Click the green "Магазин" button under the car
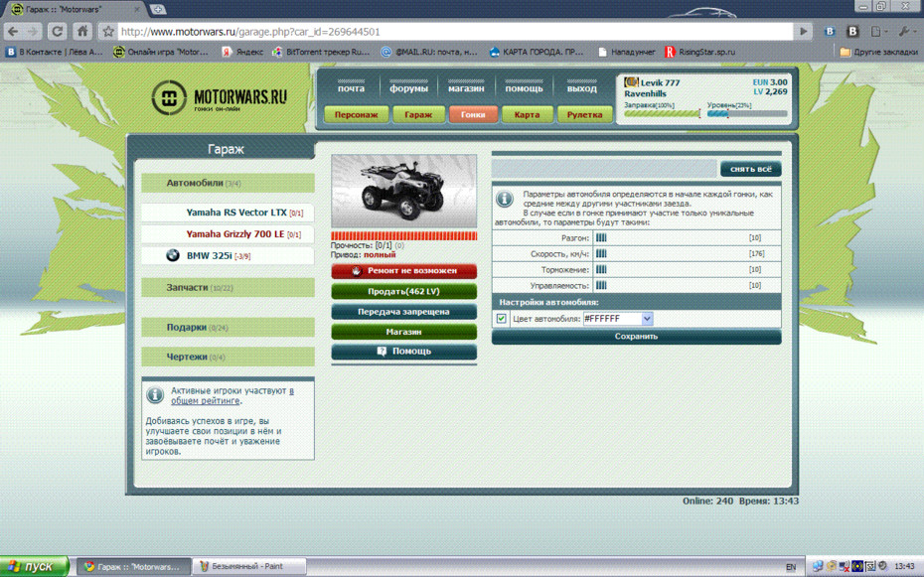 coord(403,332)
